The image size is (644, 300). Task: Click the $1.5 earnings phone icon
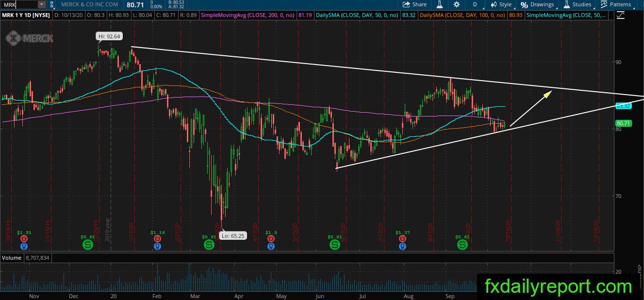coord(271,239)
